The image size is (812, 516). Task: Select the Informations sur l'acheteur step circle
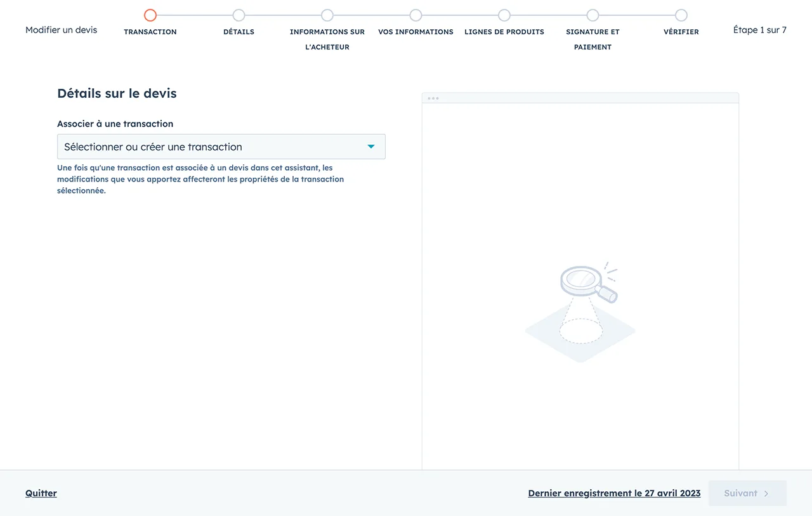(x=327, y=15)
